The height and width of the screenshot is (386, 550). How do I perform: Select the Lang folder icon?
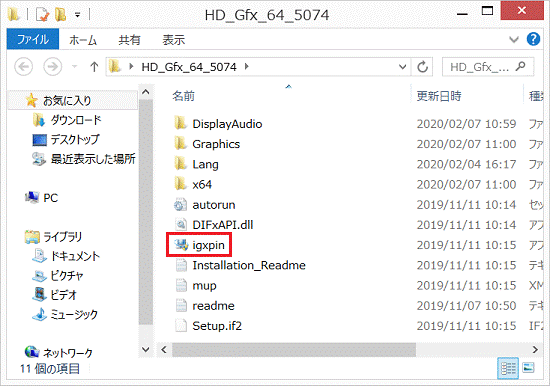[180, 164]
